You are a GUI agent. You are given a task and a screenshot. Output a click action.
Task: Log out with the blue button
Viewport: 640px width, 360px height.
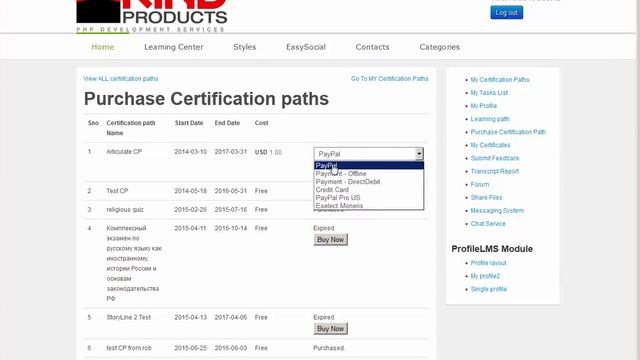pos(507,13)
